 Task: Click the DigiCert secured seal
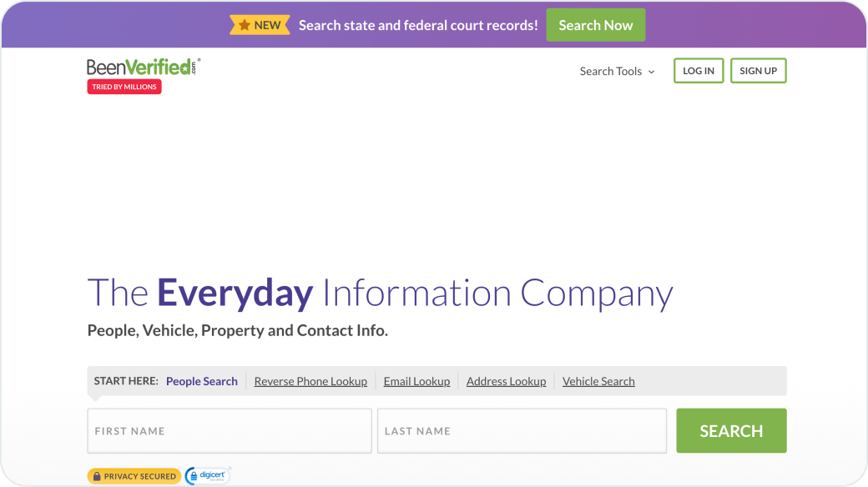point(207,474)
